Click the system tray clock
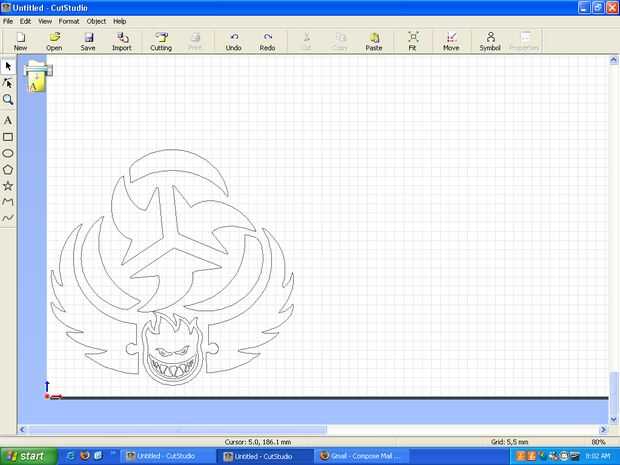Screen dimensions: 620x465 [x=598, y=456]
